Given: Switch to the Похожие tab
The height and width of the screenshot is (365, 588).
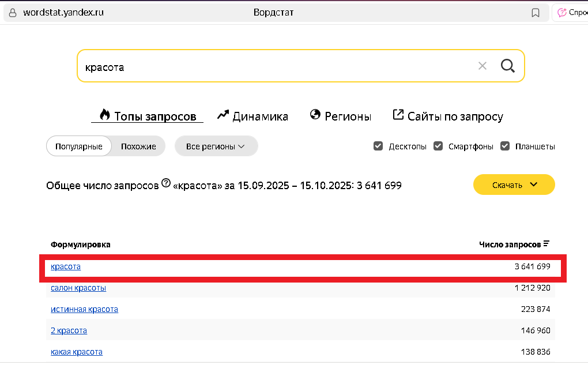Looking at the screenshot, I should pyautogui.click(x=138, y=146).
